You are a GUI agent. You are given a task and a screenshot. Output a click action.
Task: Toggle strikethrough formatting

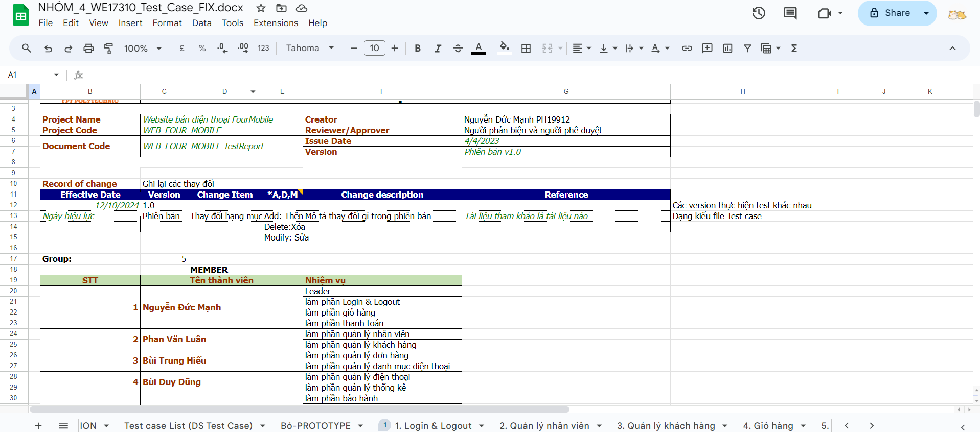(458, 49)
